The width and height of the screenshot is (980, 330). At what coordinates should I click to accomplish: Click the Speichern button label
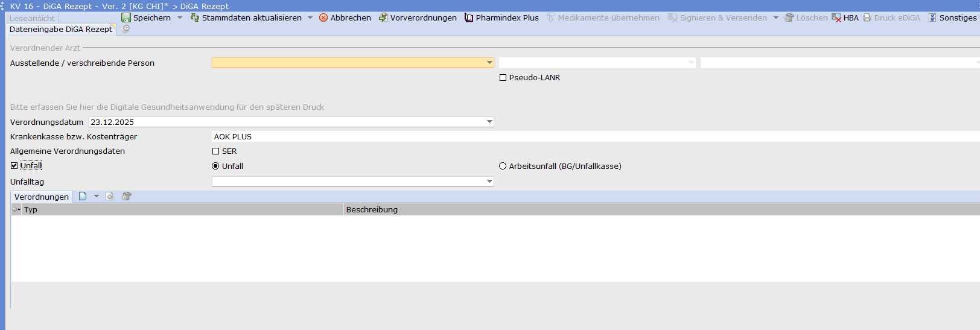pos(152,17)
